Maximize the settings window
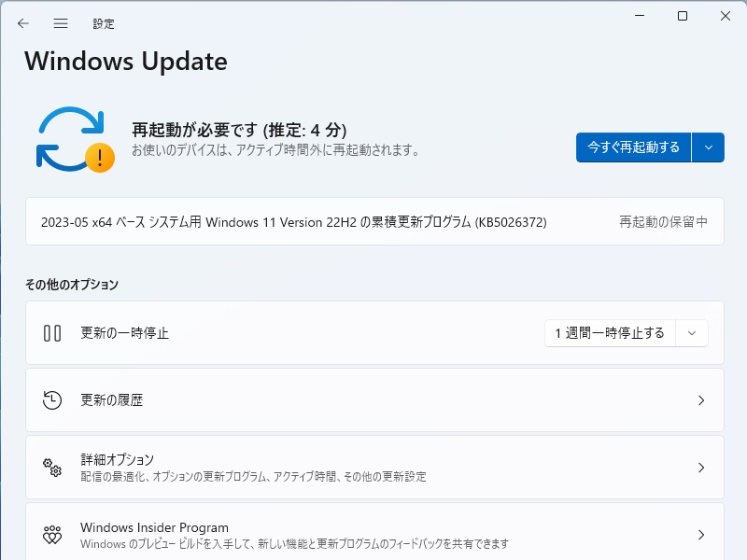747x560 pixels. coord(683,16)
